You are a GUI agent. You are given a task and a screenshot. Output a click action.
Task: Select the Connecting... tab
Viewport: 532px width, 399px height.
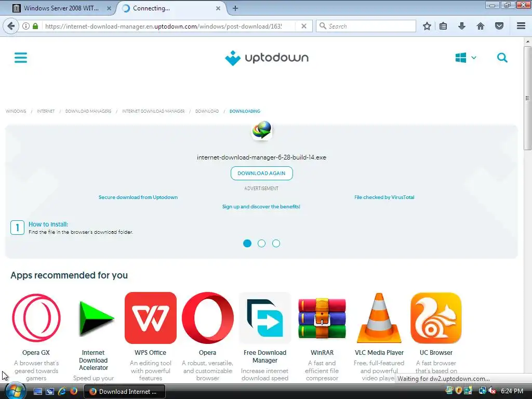click(x=170, y=8)
